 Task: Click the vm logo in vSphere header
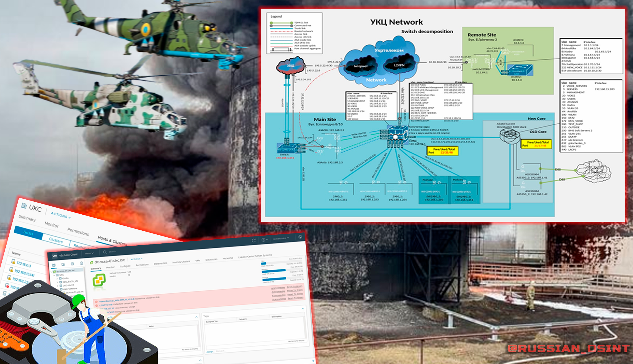click(x=54, y=255)
